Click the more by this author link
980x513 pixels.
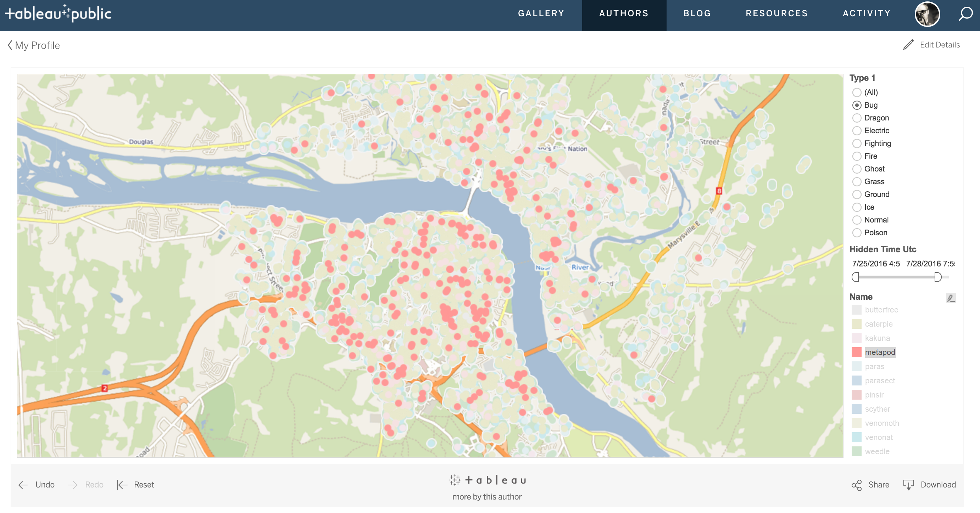pos(487,497)
